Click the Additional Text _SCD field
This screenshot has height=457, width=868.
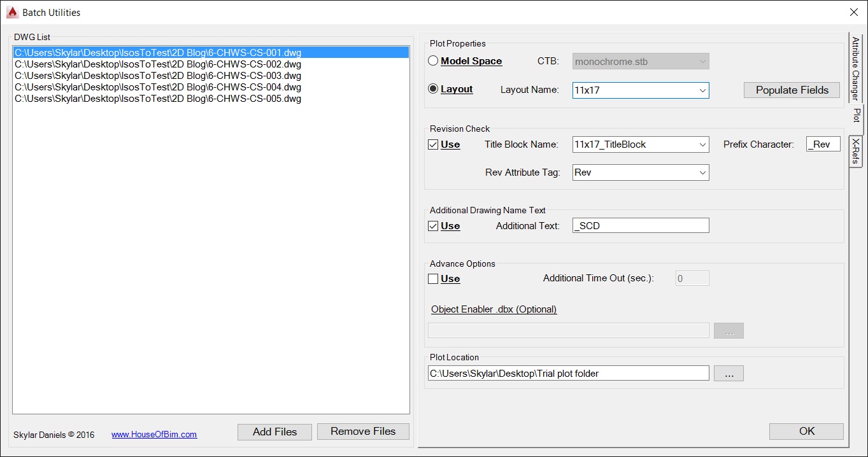click(641, 225)
